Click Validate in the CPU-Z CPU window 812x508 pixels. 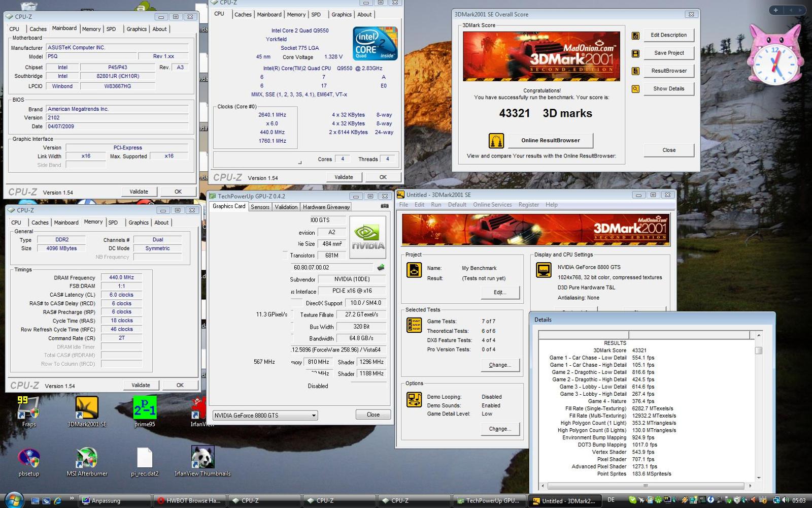pyautogui.click(x=344, y=177)
